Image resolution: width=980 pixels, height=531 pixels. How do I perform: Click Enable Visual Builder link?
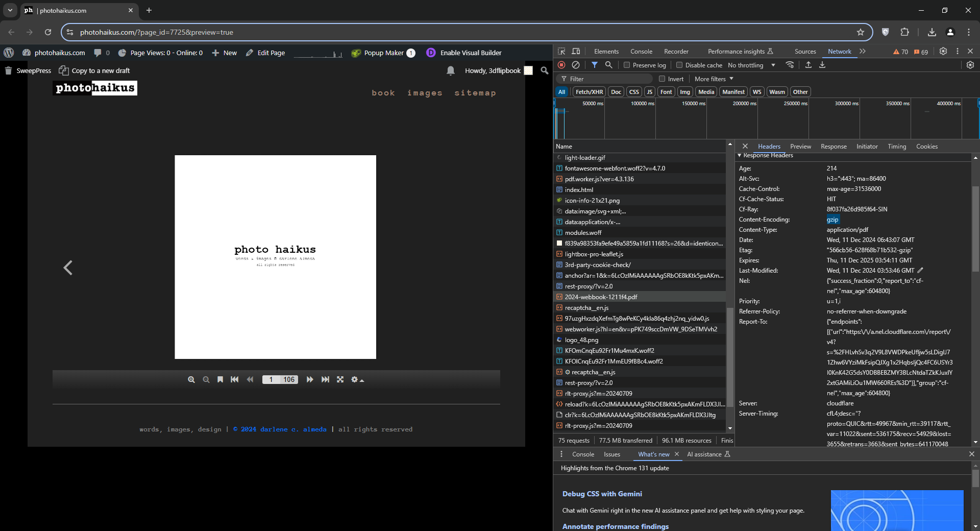coord(464,53)
